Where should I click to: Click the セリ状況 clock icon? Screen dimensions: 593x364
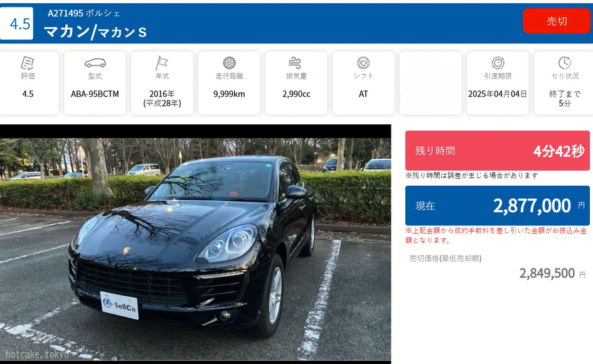565,63
